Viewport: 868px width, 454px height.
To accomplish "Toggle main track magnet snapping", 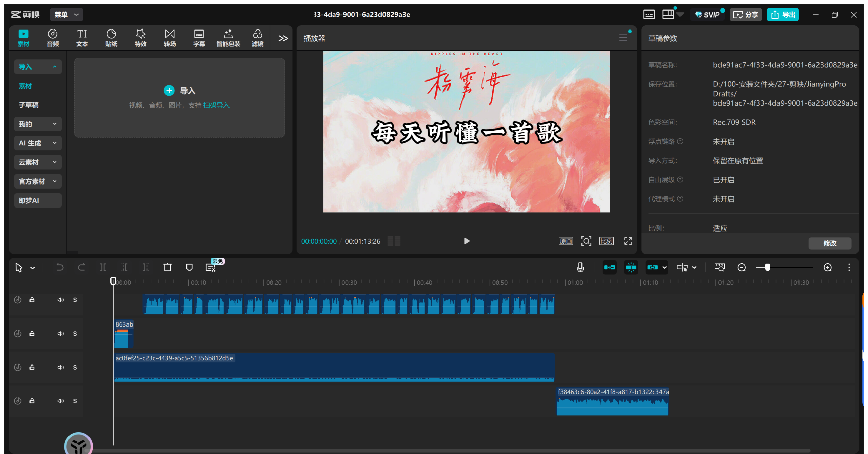I will (x=609, y=268).
